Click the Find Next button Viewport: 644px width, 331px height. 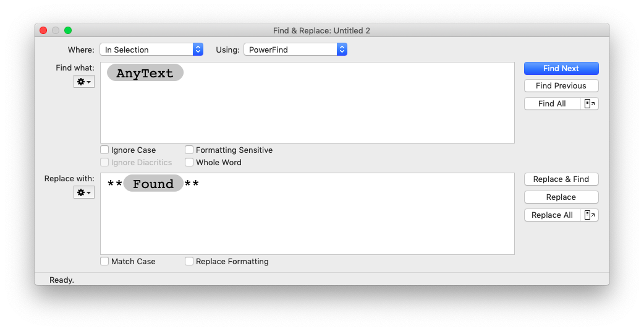click(x=561, y=68)
